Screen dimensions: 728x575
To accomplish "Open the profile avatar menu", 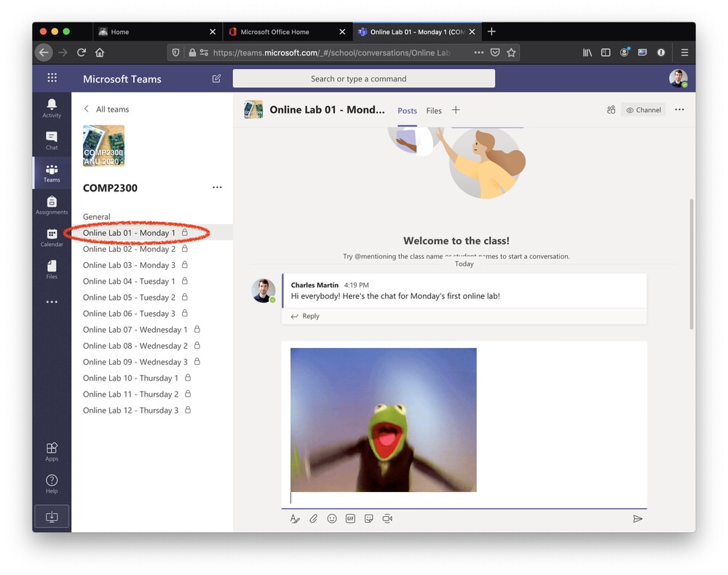I will pyautogui.click(x=678, y=78).
